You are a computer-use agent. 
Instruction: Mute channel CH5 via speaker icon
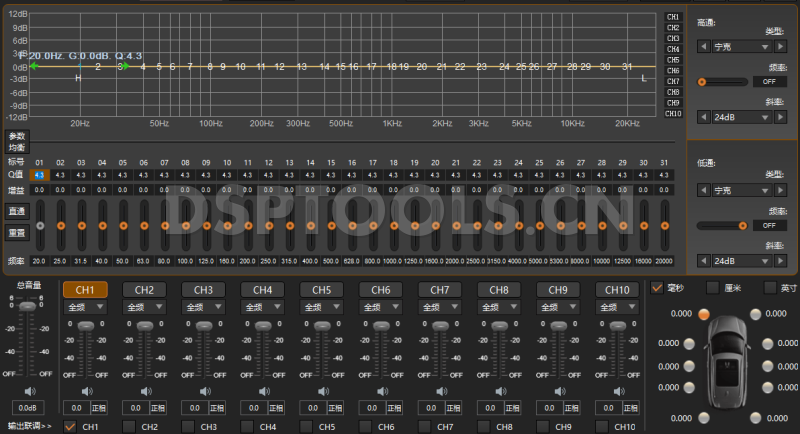(x=321, y=392)
